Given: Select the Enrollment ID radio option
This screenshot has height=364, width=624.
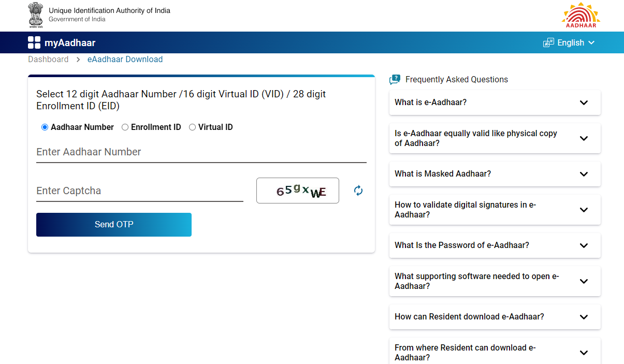Looking at the screenshot, I should coord(125,127).
